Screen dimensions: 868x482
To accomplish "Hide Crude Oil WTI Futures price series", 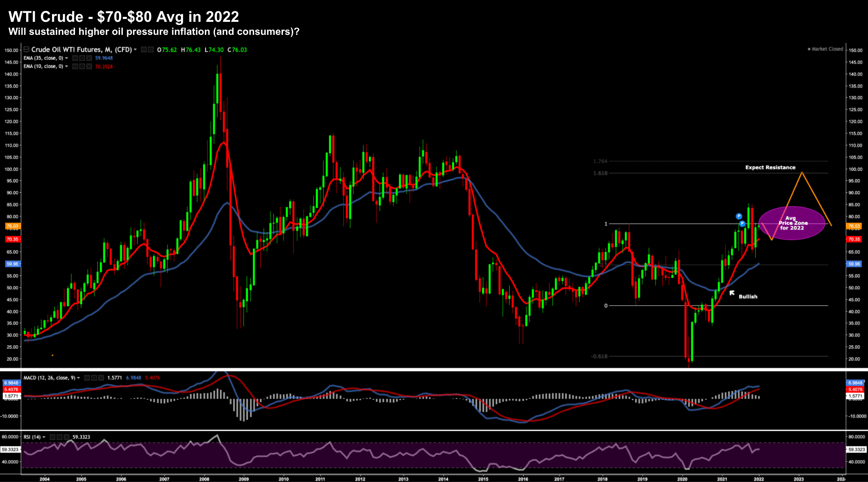I will point(144,50).
